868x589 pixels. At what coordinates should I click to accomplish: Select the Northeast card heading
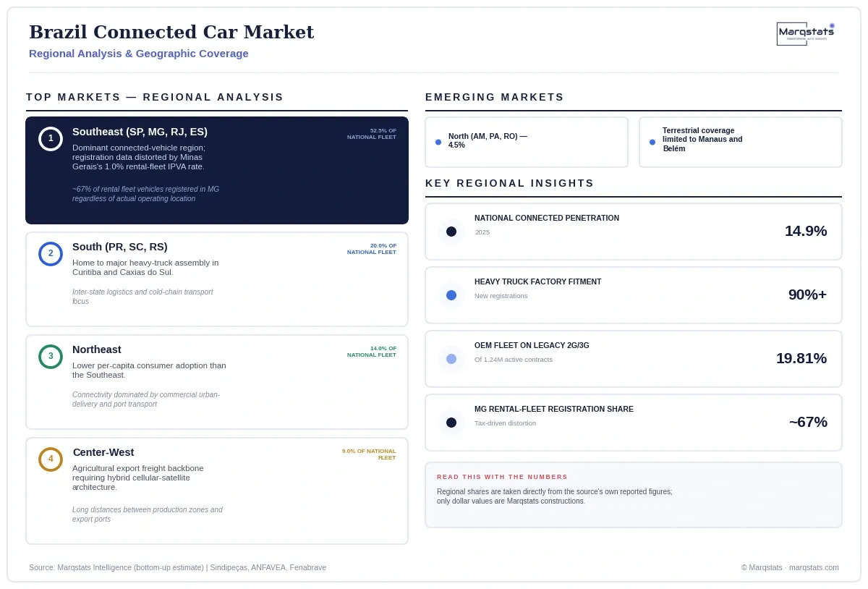pyautogui.click(x=97, y=349)
